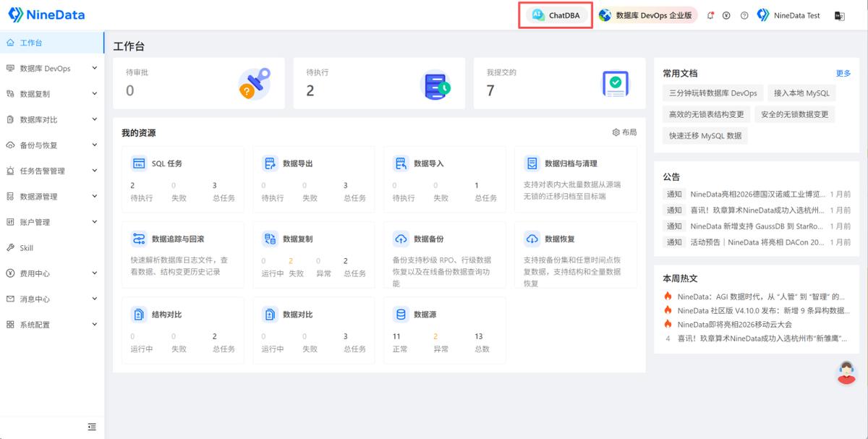Collapse the sidebar using bottom toggle icon
This screenshot has height=439, width=868.
[x=92, y=427]
